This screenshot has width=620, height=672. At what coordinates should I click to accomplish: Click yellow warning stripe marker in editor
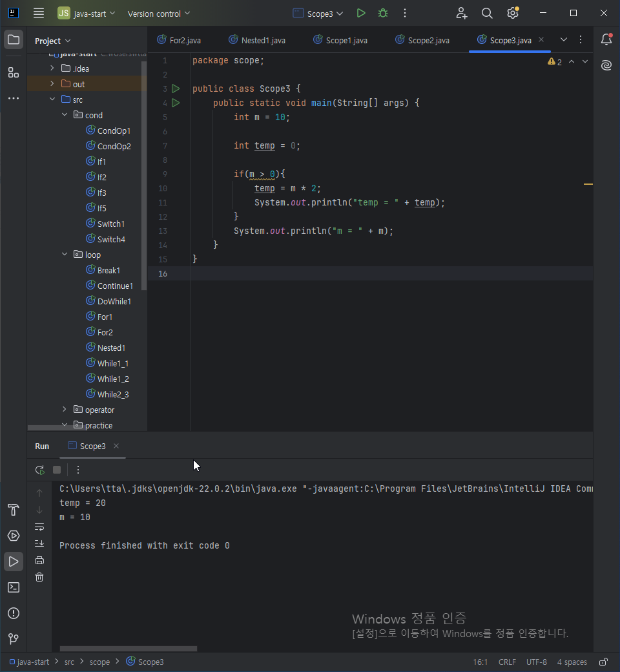pyautogui.click(x=588, y=184)
